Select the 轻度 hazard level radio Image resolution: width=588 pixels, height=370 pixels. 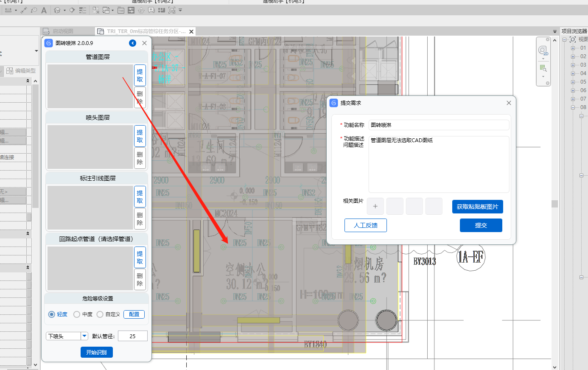click(x=52, y=314)
